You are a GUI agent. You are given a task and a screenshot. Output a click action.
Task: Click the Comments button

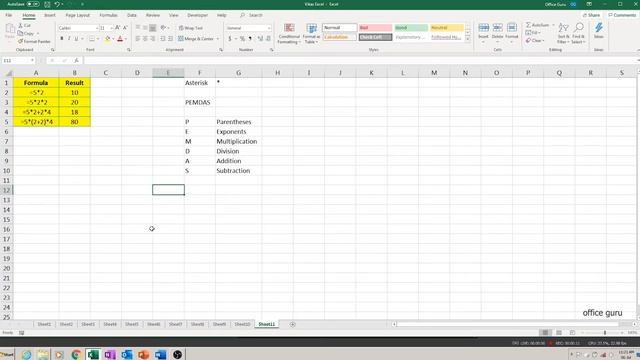point(622,15)
